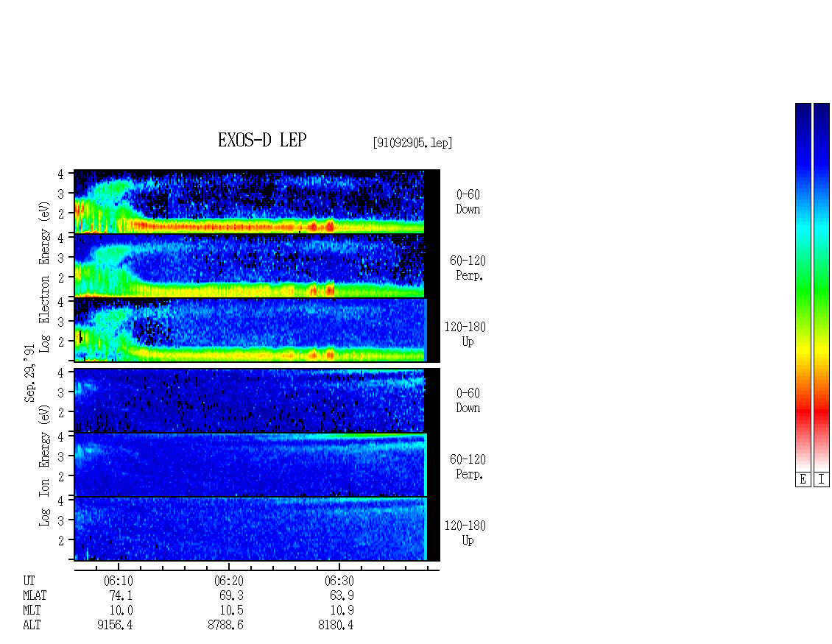
Task: Click the 0-60 Down label beside the electron panel
Action: (x=468, y=202)
